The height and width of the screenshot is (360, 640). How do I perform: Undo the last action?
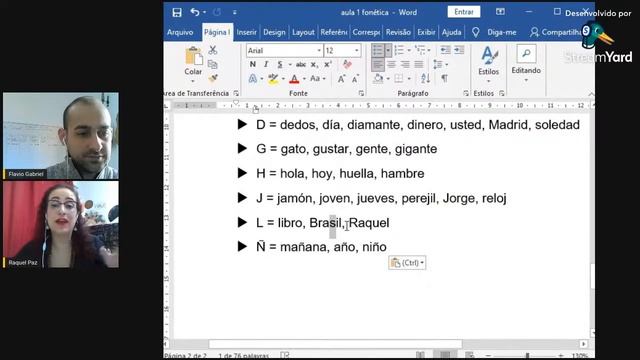click(x=195, y=12)
